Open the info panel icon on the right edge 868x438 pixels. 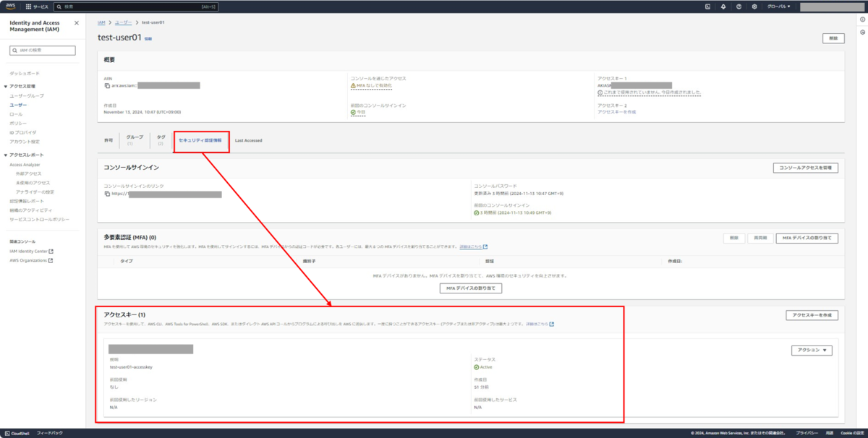tap(862, 21)
